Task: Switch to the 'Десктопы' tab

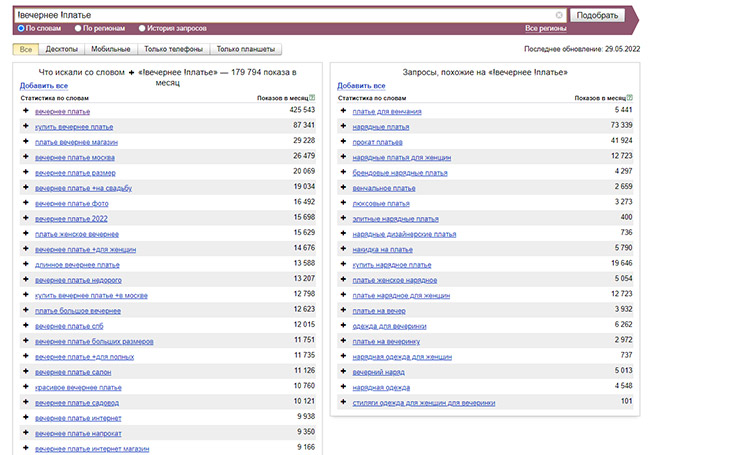Action: point(62,49)
